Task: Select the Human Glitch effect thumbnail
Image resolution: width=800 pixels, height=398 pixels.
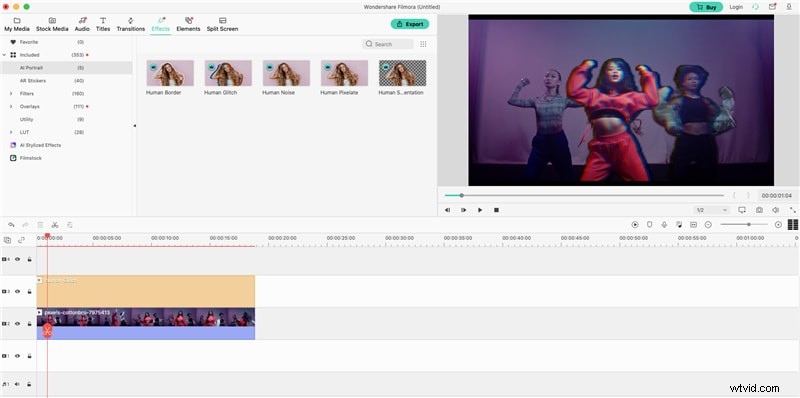Action: pyautogui.click(x=228, y=73)
